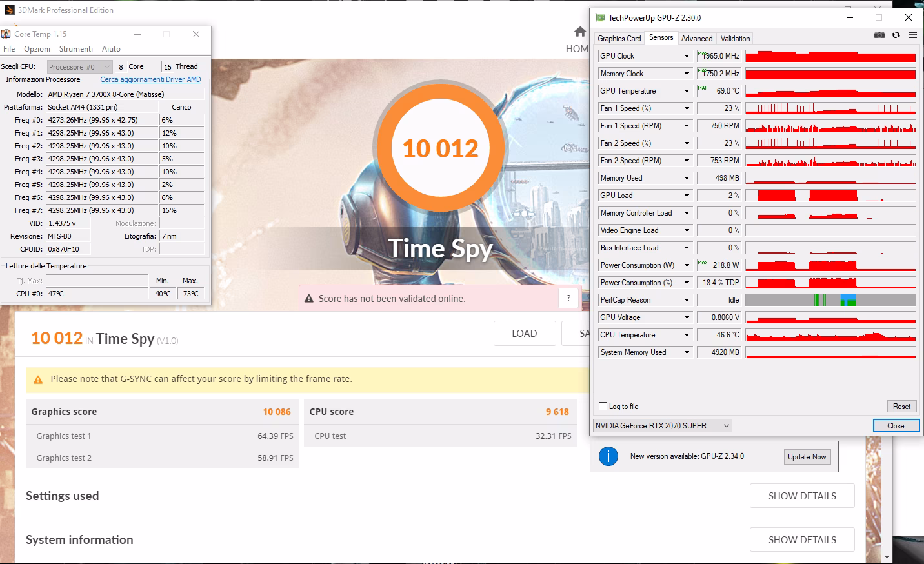
Task: Expand the Fan 2 Speed (%) dropdown
Action: coord(687,143)
